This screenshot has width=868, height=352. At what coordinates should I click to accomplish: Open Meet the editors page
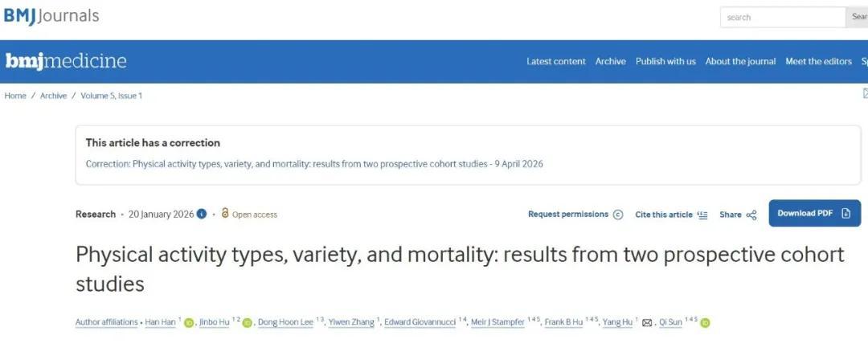(x=818, y=61)
